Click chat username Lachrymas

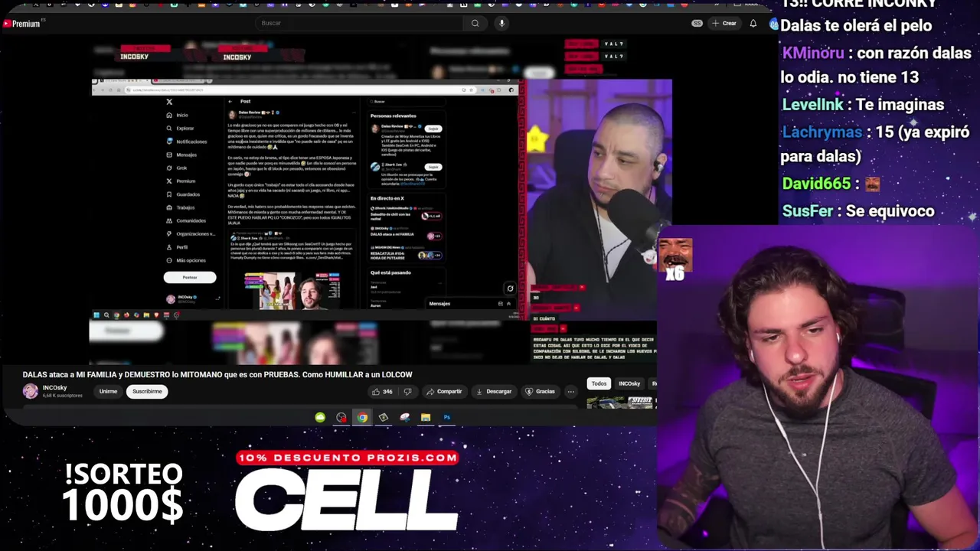coord(822,132)
